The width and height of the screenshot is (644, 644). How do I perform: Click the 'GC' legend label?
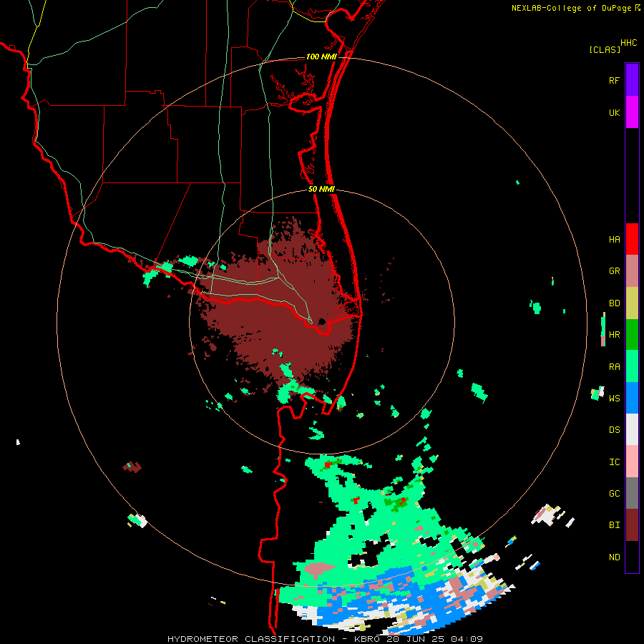coord(614,494)
